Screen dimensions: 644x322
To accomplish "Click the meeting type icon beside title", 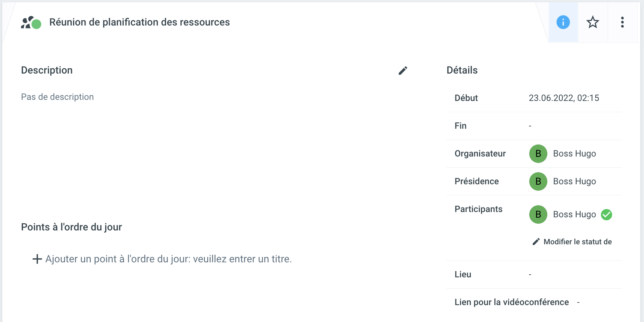I will (x=31, y=23).
